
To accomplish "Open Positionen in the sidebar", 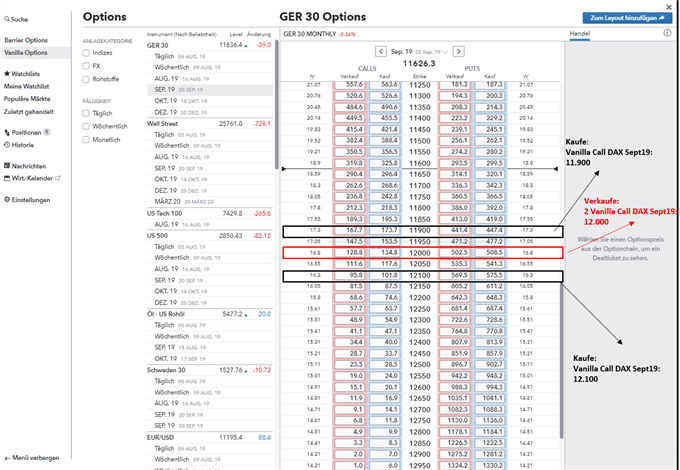I will (x=26, y=132).
